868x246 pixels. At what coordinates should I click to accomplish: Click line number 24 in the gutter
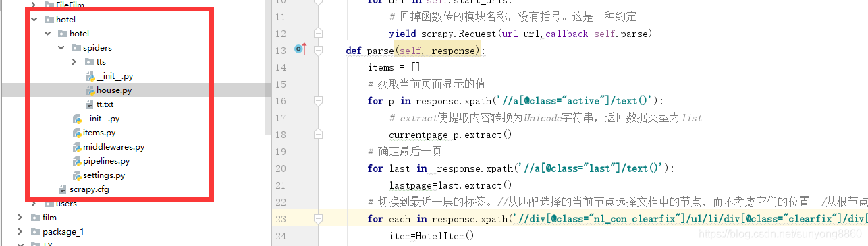point(281,236)
